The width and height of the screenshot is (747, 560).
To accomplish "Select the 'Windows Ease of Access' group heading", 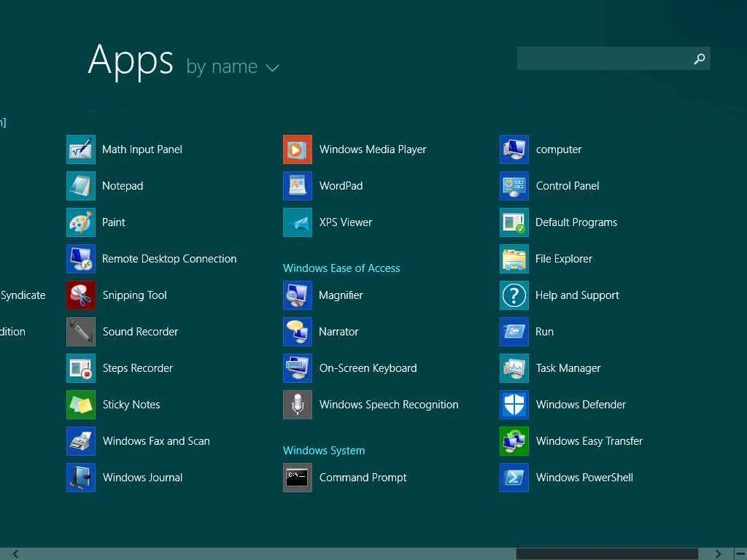I will [x=341, y=268].
